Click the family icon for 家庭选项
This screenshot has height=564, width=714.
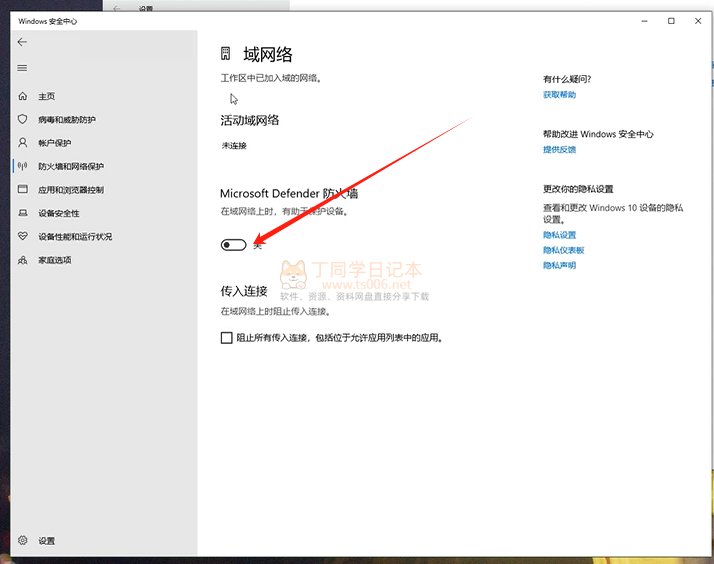pyautogui.click(x=23, y=260)
